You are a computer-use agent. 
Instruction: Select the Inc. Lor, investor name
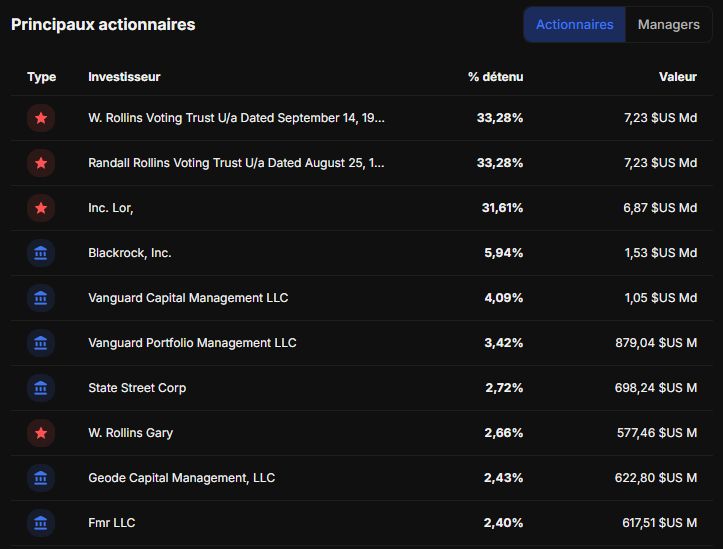pyautogui.click(x=111, y=208)
